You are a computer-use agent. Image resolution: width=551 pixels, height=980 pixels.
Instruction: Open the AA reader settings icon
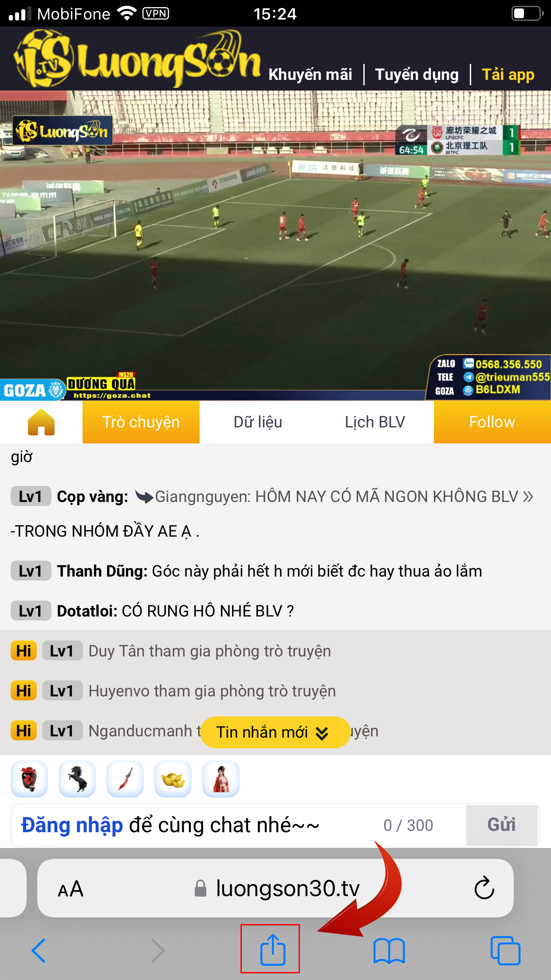pyautogui.click(x=71, y=889)
